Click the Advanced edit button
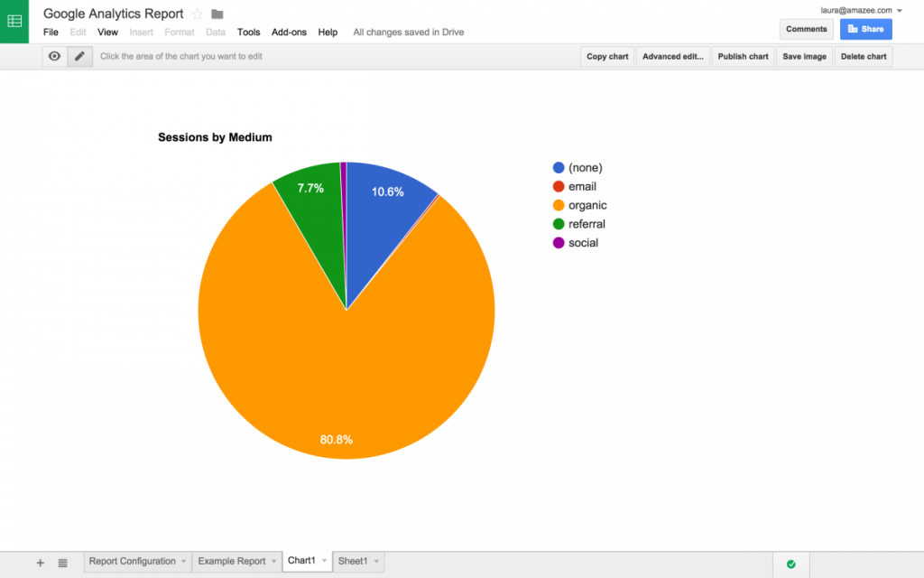Screen dimensions: 924x578 coord(672,57)
